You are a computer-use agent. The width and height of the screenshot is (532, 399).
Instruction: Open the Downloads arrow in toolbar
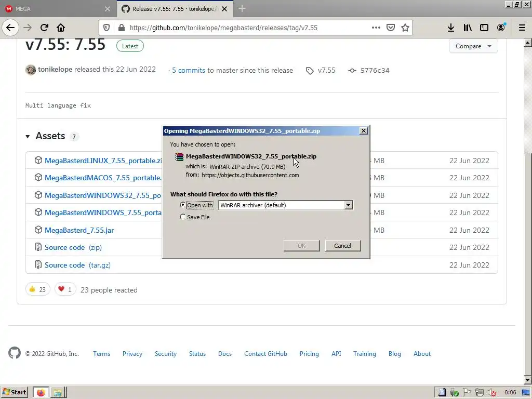[x=451, y=28]
